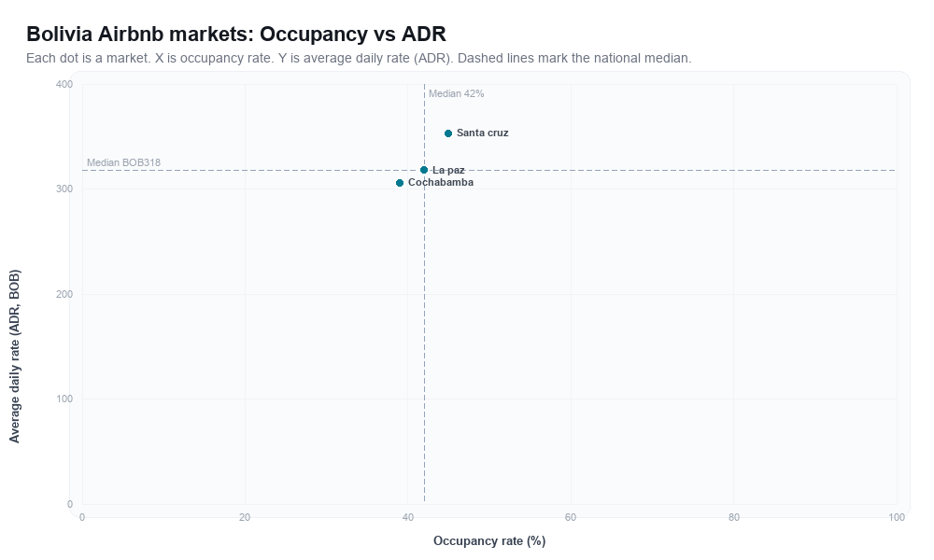Image resolution: width=934 pixels, height=560 pixels.
Task: Click the 'Median 42%' annotation
Action: [x=457, y=93]
